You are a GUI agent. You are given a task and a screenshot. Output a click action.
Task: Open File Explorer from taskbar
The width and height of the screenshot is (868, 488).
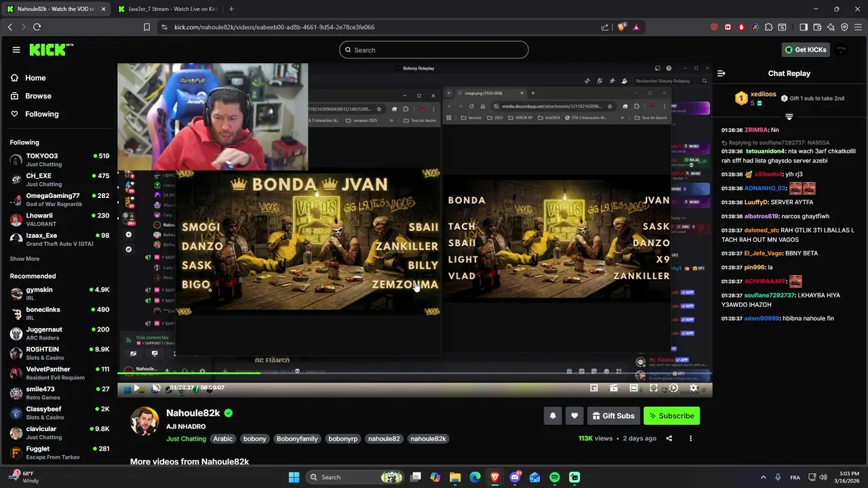pyautogui.click(x=455, y=477)
